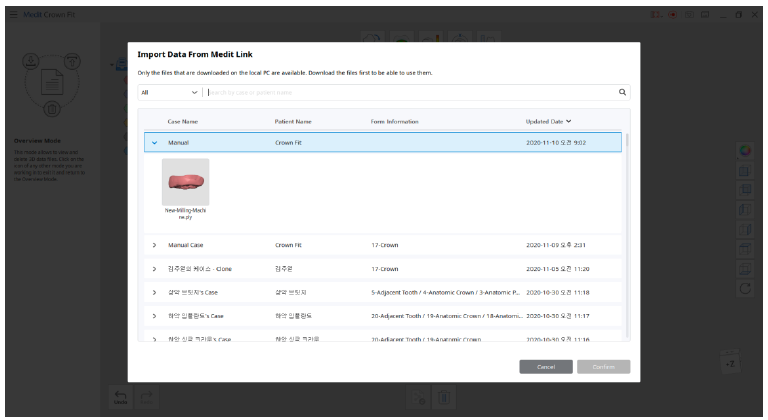Image resolution: width=768 pixels, height=420 pixels.
Task: Click the rotate-reset icon in right toolbar
Action: 745,289
